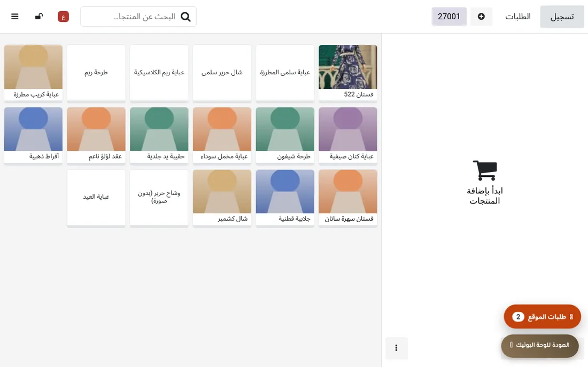Click the search magnifier icon

click(x=185, y=17)
